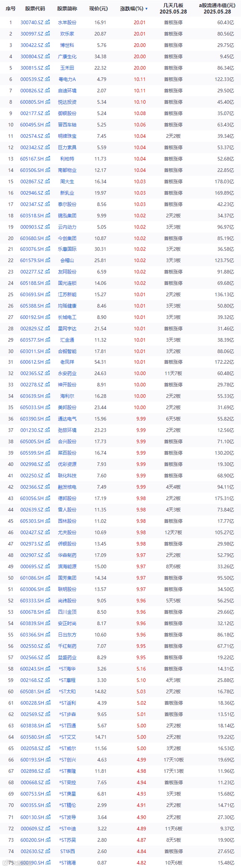Open stock name link ST华西
This screenshot has width=241, height=868.
pos(67,851)
